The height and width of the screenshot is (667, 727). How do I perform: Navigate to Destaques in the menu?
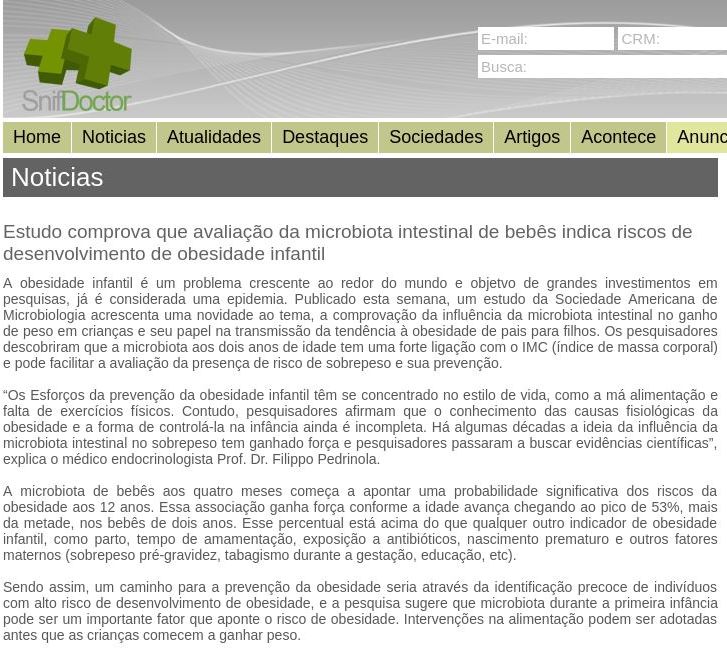pos(325,137)
